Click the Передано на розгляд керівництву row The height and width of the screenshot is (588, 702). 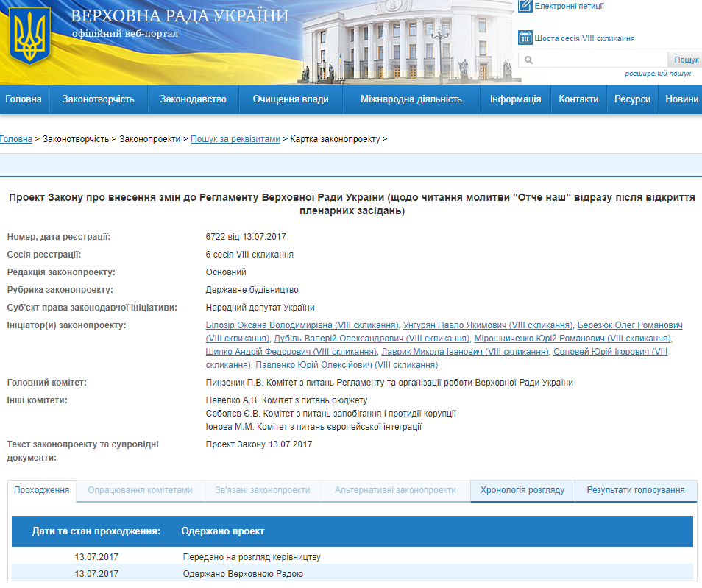point(352,557)
